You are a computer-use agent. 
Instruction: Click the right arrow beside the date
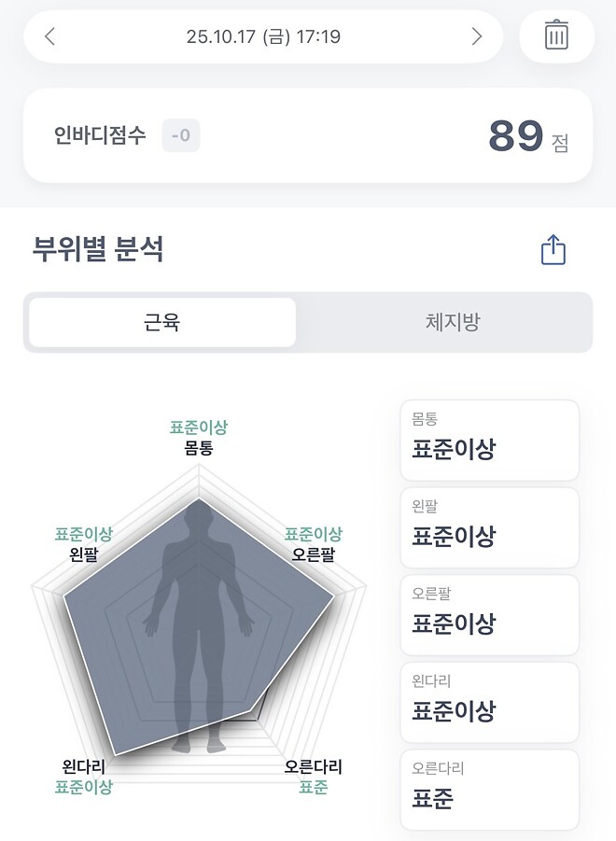tap(477, 36)
